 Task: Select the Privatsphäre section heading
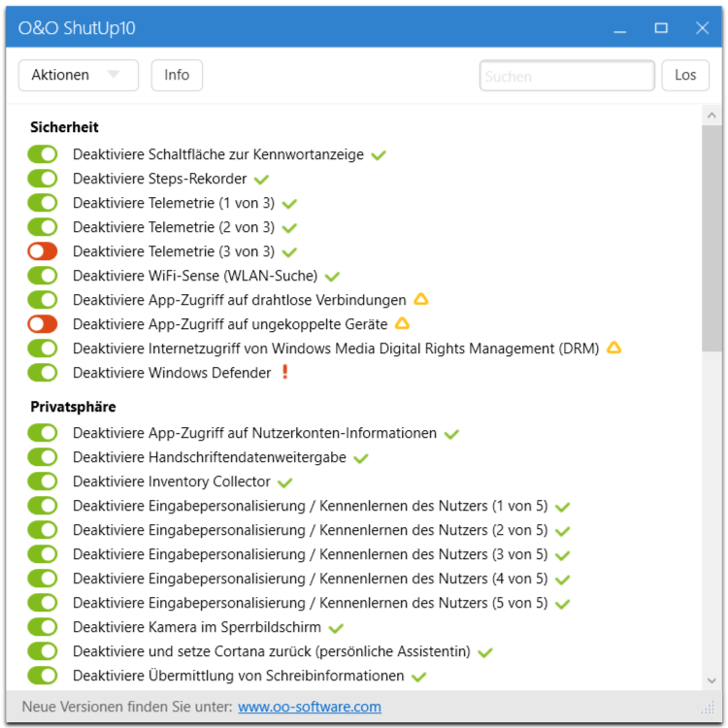[x=73, y=407]
